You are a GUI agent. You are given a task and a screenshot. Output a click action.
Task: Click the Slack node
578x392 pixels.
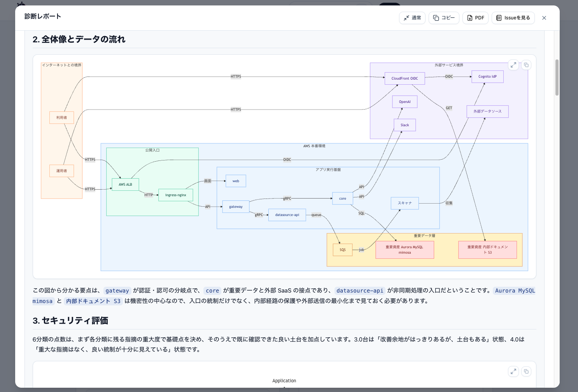405,125
